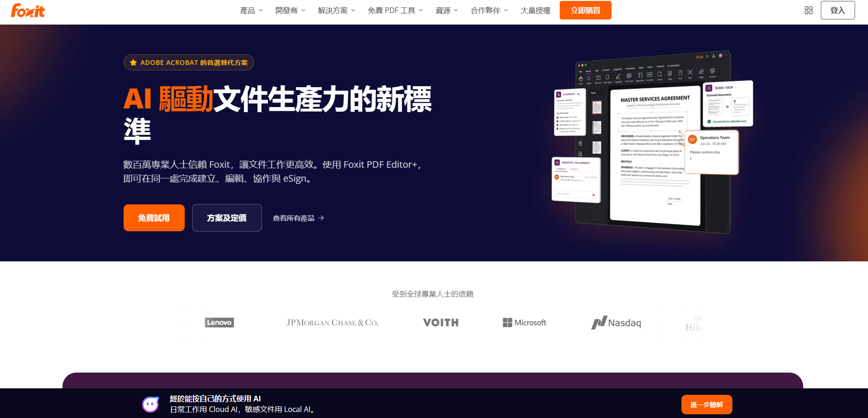
Task: Click the VOITH logo
Action: [441, 323]
